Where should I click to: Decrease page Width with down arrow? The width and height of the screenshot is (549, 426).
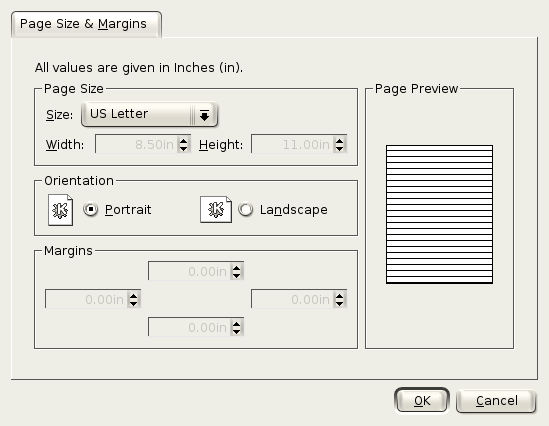pyautogui.click(x=183, y=148)
